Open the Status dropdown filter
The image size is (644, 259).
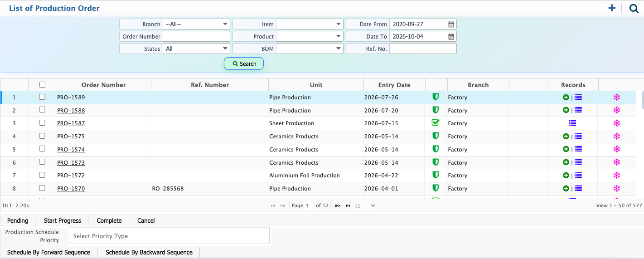[x=196, y=49]
